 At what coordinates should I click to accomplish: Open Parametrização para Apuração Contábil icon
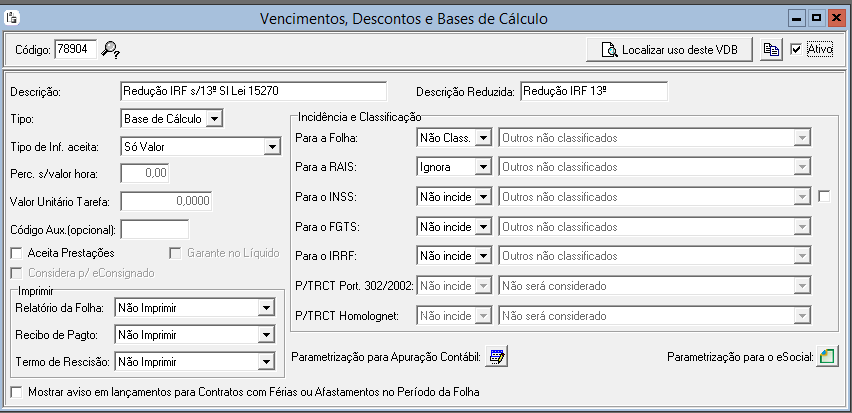498,356
